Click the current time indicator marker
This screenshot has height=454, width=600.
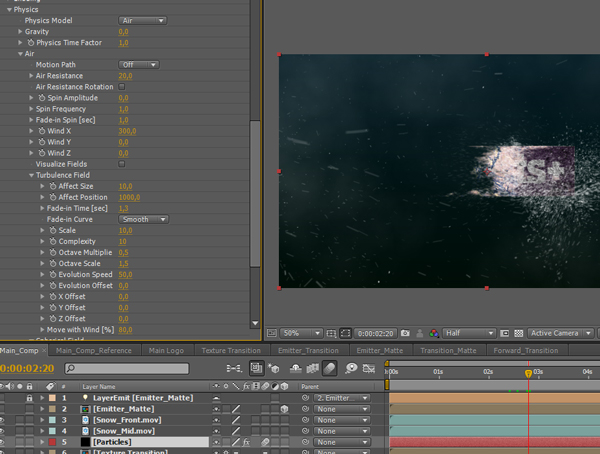[x=529, y=372]
